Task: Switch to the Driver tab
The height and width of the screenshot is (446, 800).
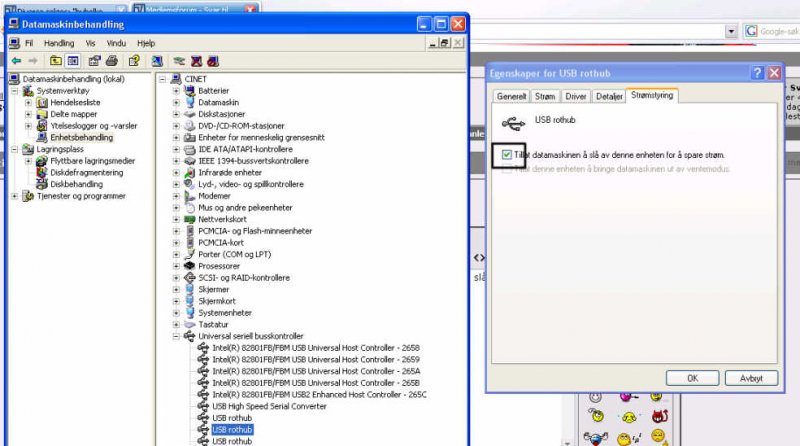Action: tap(576, 96)
